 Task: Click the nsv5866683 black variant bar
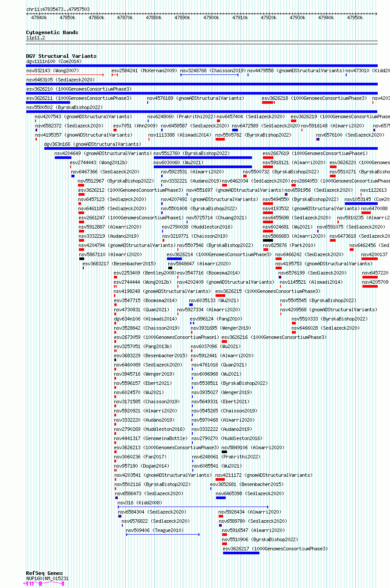(x=268, y=240)
